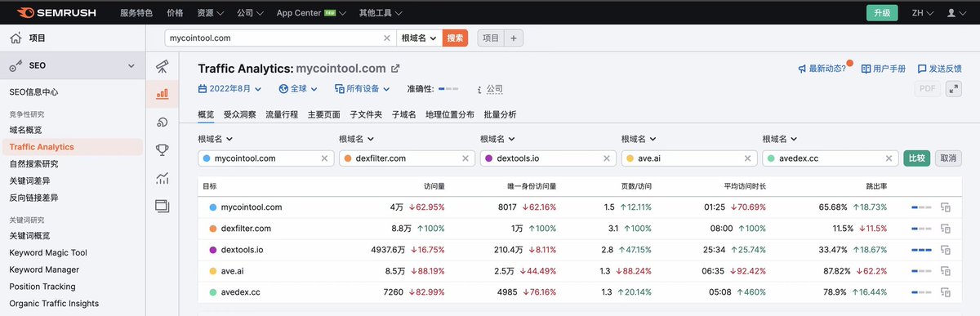Open the 最新动态 link

point(822,69)
